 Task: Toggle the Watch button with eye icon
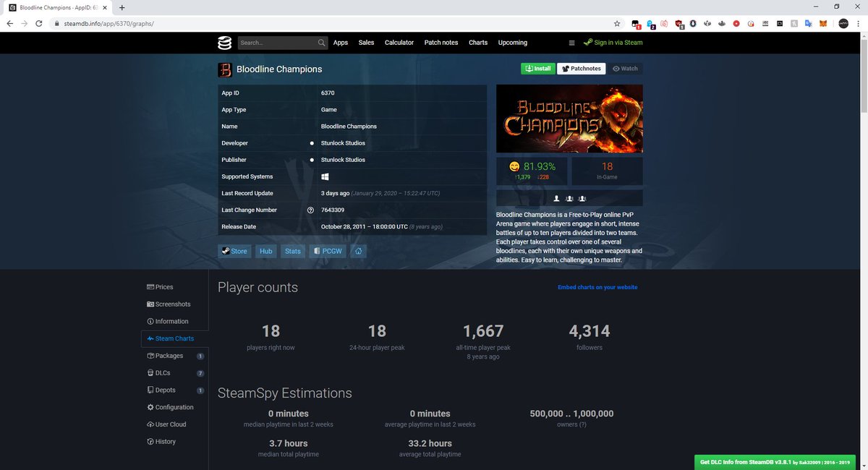pyautogui.click(x=625, y=69)
